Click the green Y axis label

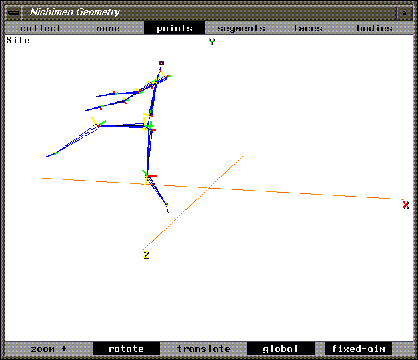point(212,42)
